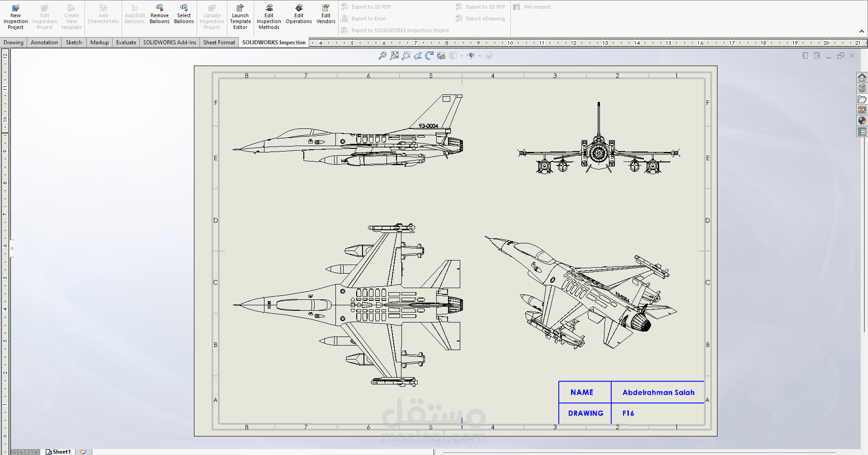Click the Rotate View icon
The image size is (868, 455).
click(429, 56)
